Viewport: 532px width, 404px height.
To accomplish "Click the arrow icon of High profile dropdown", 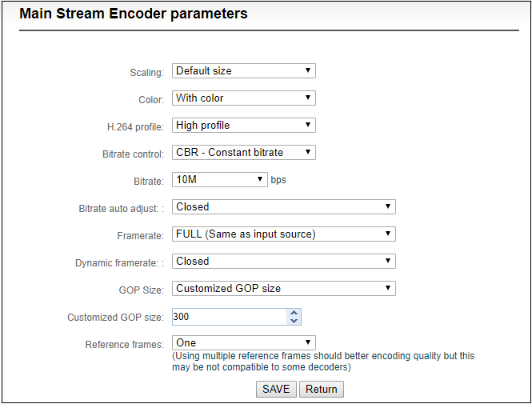I will [308, 125].
